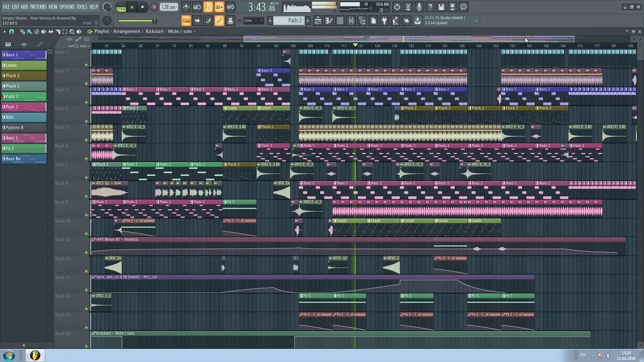Open the mixer view

pos(351,21)
